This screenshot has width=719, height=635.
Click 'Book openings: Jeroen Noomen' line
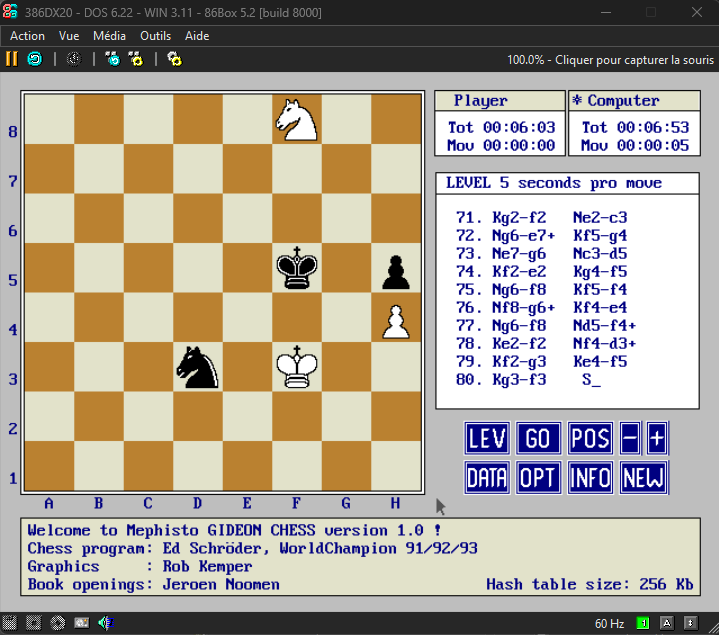(x=154, y=585)
